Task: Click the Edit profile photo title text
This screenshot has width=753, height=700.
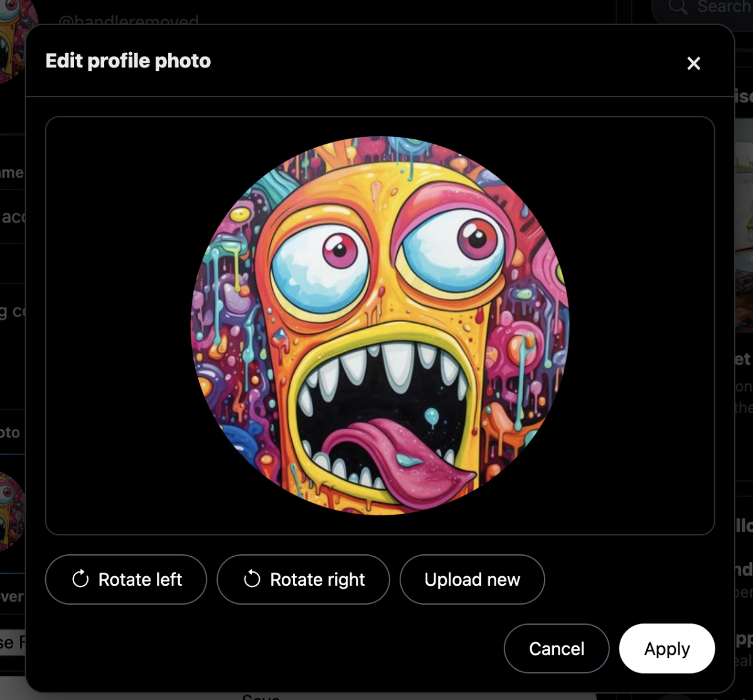Action: [128, 61]
